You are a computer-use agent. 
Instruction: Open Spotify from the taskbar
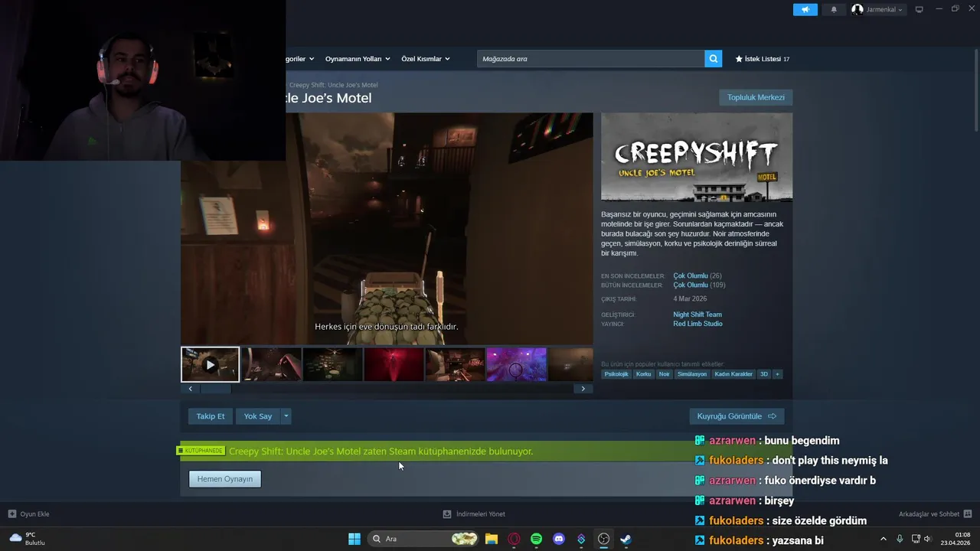pos(536,539)
